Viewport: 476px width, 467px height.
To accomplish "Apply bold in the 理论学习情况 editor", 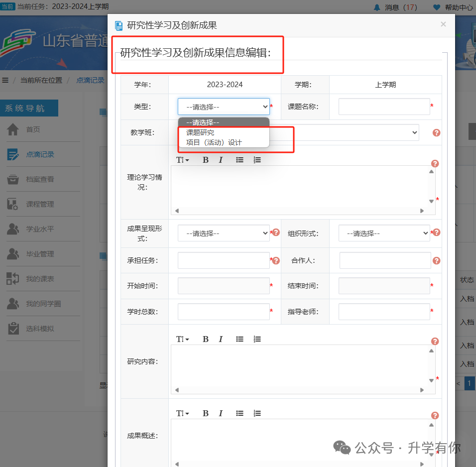I will click(206, 159).
